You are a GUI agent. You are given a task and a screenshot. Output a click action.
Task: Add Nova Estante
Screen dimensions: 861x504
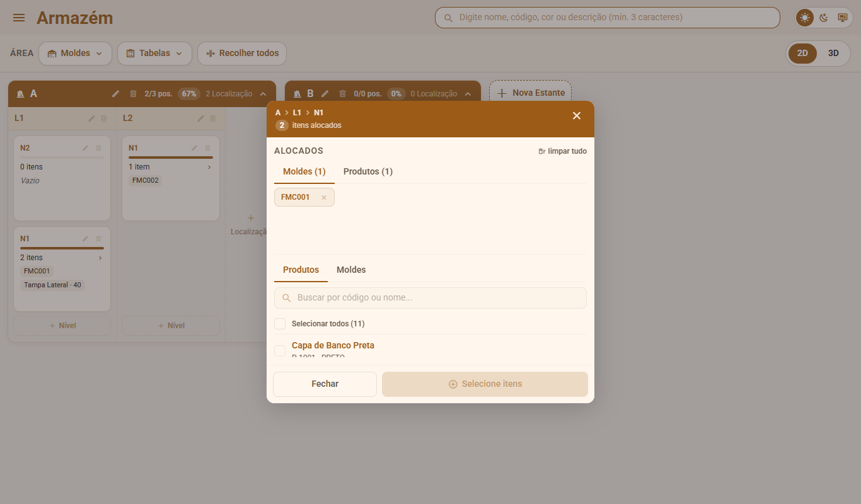(530, 93)
